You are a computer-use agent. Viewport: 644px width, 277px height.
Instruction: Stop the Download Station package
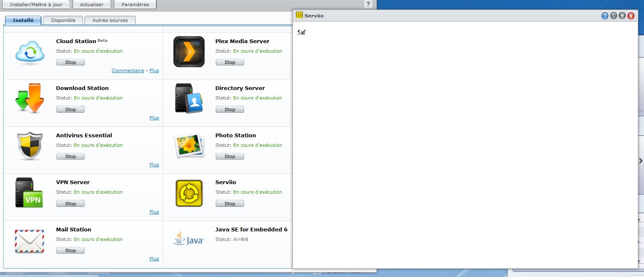coord(71,109)
